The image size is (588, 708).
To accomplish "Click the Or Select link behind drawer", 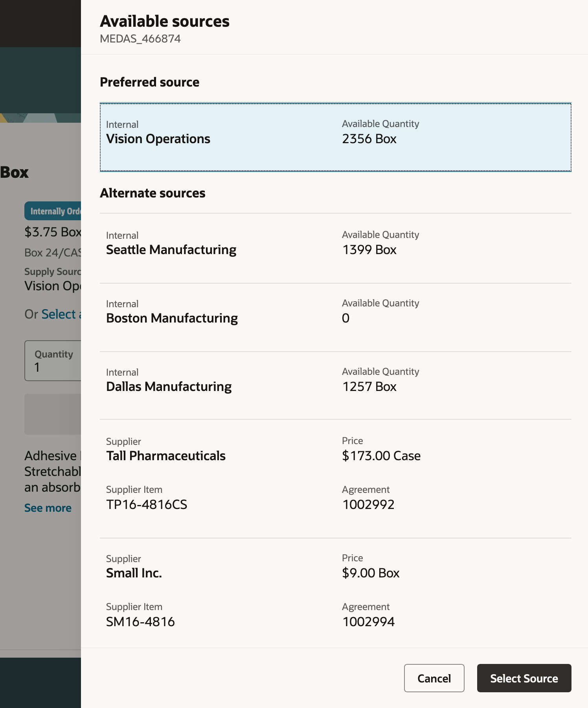I will (x=59, y=314).
